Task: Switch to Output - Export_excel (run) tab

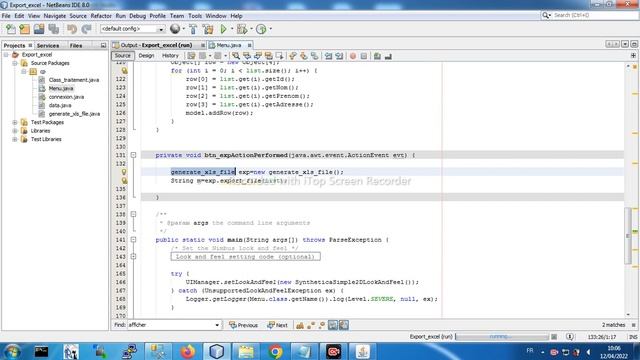Action: tap(156, 45)
